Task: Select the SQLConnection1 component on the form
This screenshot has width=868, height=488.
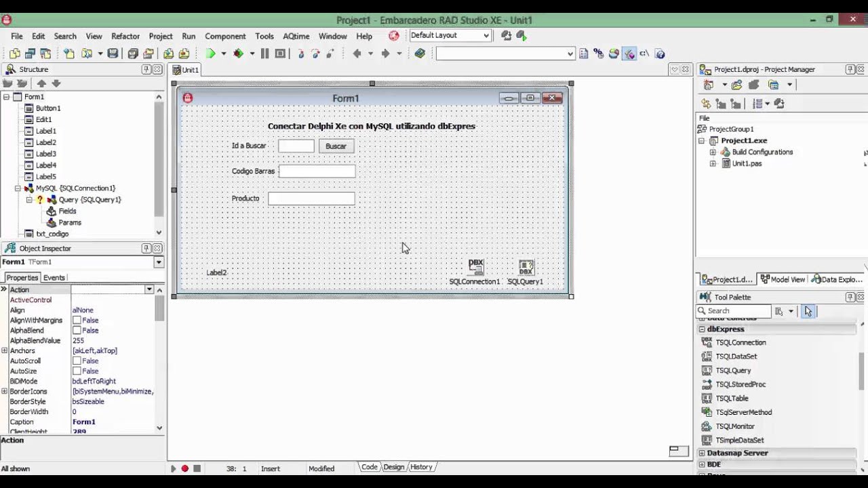Action: (x=475, y=266)
